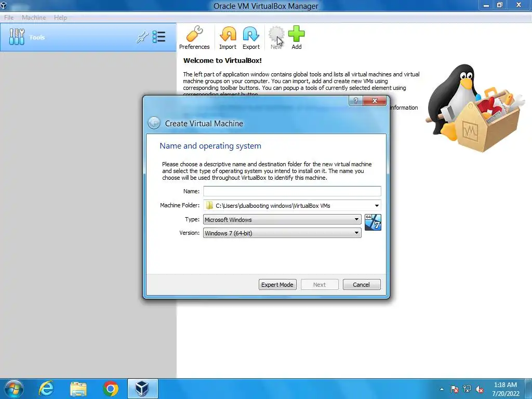Launch Google Chrome from the taskbar
The height and width of the screenshot is (399, 532).
110,389
